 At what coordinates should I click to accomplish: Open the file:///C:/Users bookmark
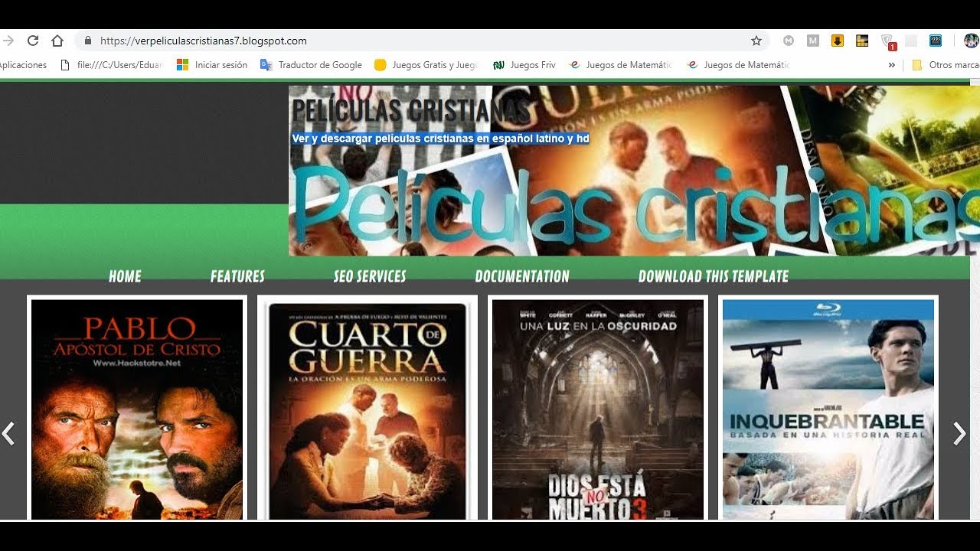click(112, 65)
